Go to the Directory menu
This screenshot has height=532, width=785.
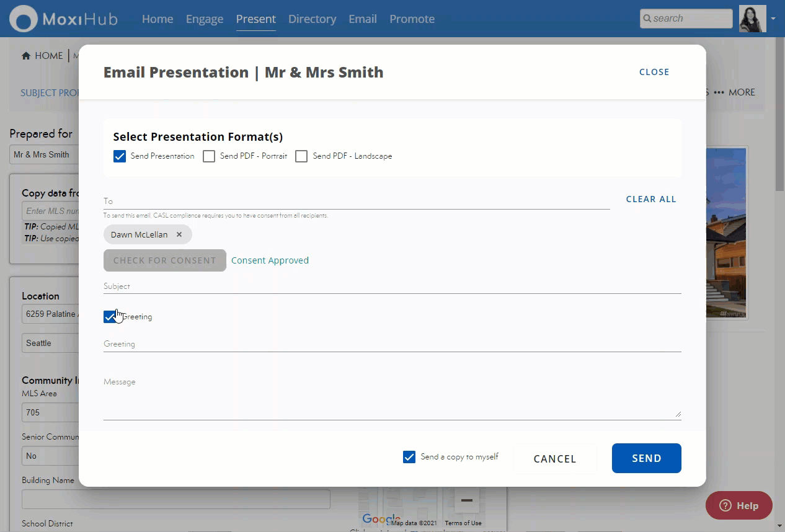(x=312, y=19)
